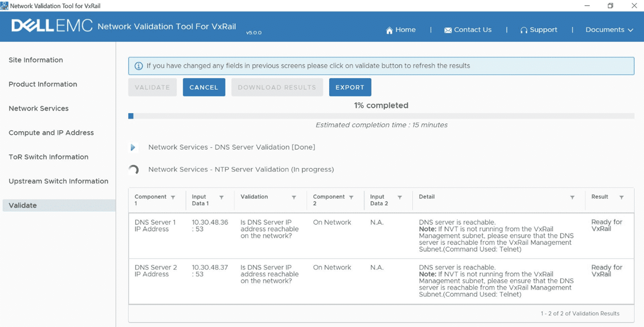The image size is (644, 327).
Task: Click the NTP Server Validation (In progress) label
Action: [x=241, y=169]
